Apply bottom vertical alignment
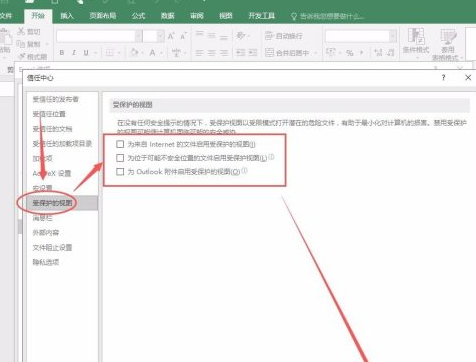 pyautogui.click(x=224, y=37)
